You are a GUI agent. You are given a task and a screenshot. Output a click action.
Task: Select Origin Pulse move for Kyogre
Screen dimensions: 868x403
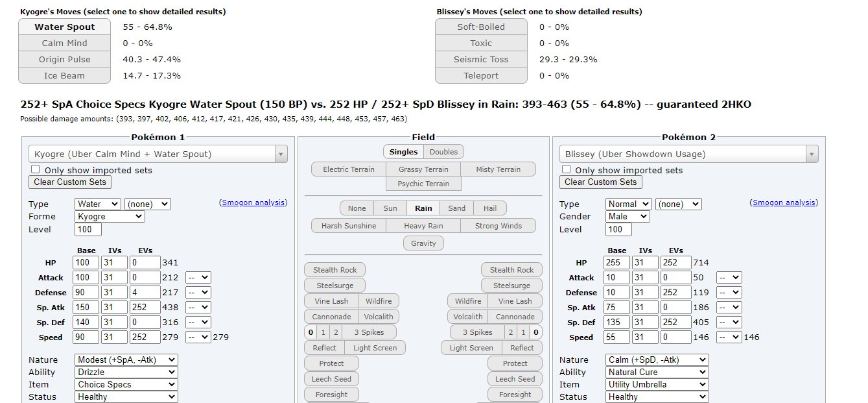pos(65,59)
